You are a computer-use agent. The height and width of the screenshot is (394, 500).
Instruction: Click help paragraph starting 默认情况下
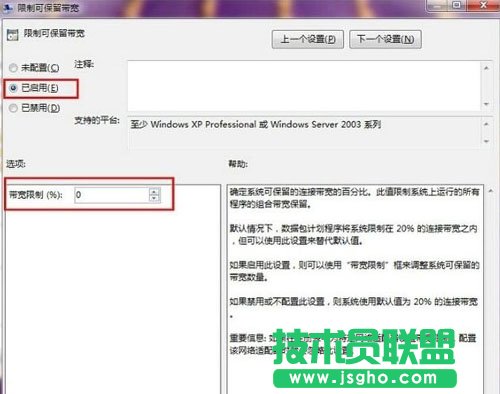pos(353,235)
